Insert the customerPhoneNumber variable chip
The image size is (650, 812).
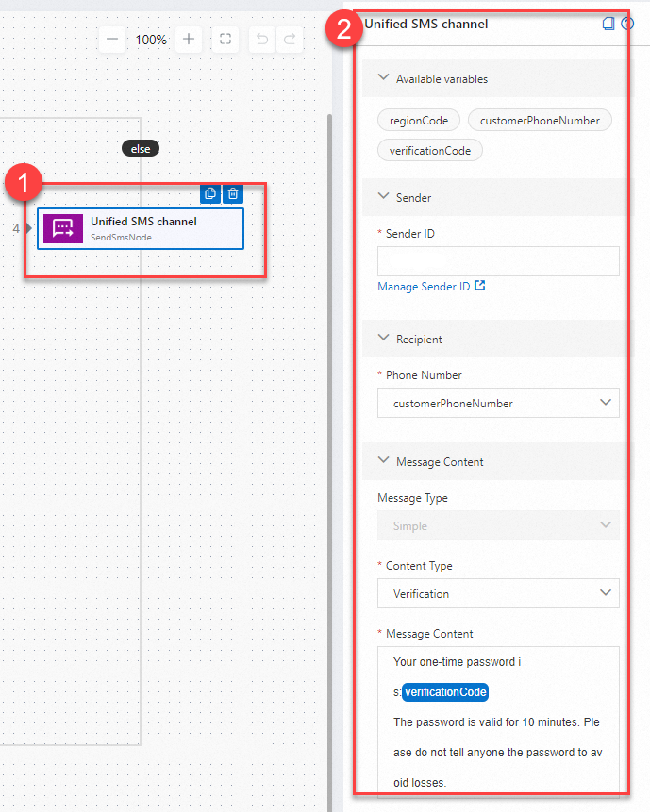click(x=540, y=120)
